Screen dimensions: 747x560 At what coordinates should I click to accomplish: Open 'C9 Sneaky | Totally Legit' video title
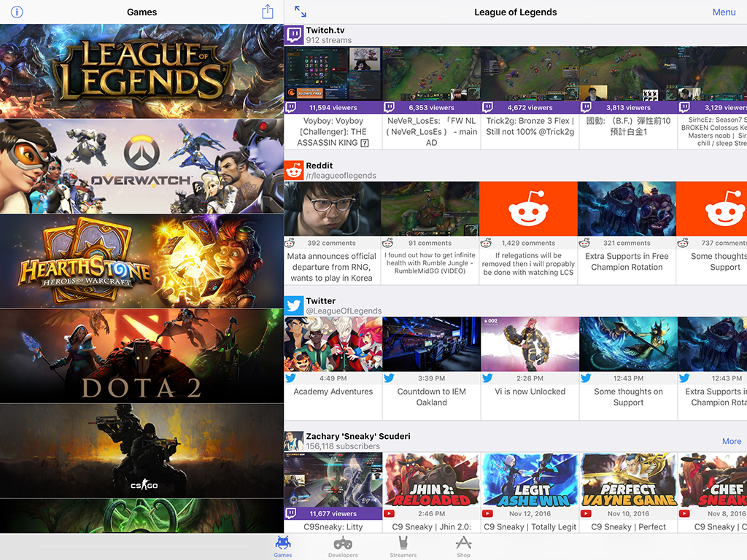click(x=530, y=526)
